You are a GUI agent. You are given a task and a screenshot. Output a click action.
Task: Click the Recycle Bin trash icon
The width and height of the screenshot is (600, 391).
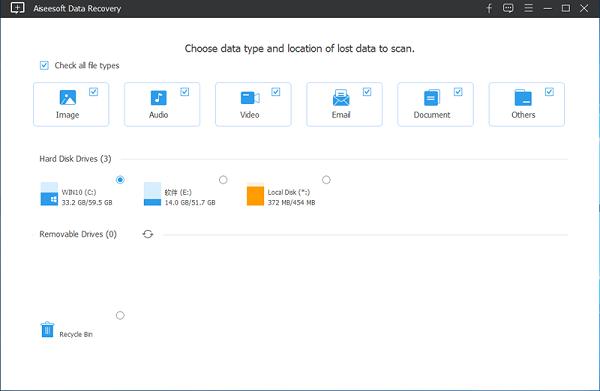pyautogui.click(x=47, y=329)
